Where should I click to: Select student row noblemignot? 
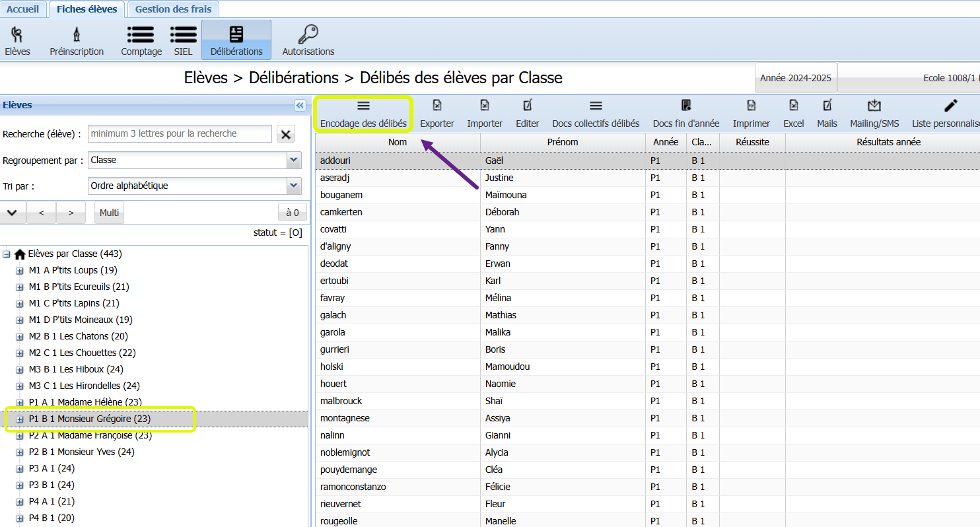coord(647,452)
